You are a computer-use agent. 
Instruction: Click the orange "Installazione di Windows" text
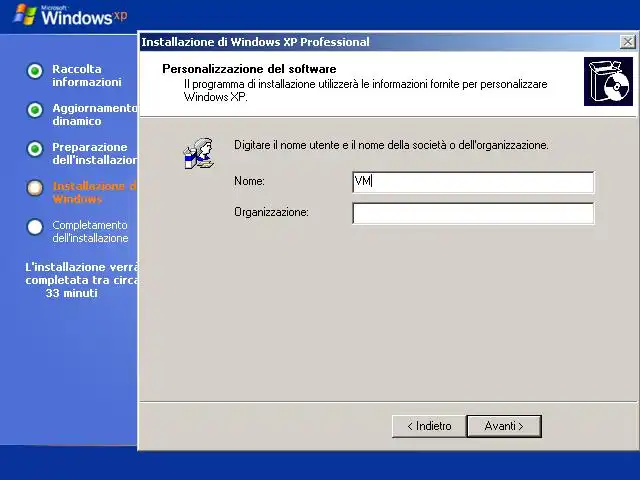coord(95,192)
